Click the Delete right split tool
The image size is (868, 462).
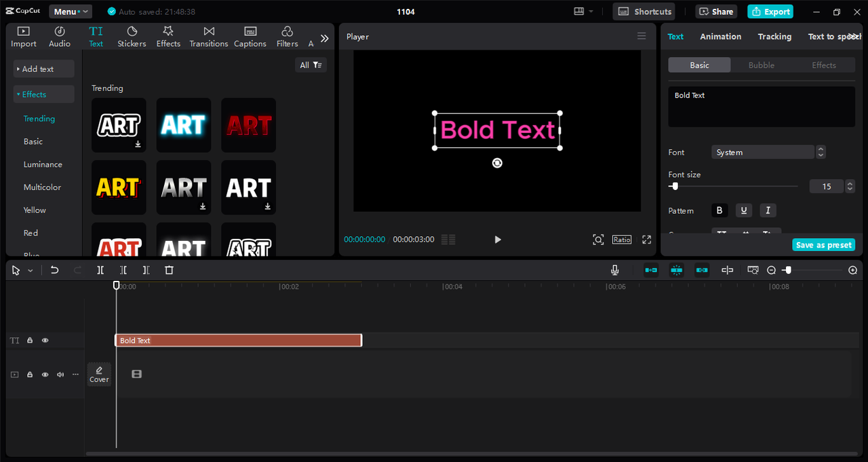tap(146, 270)
